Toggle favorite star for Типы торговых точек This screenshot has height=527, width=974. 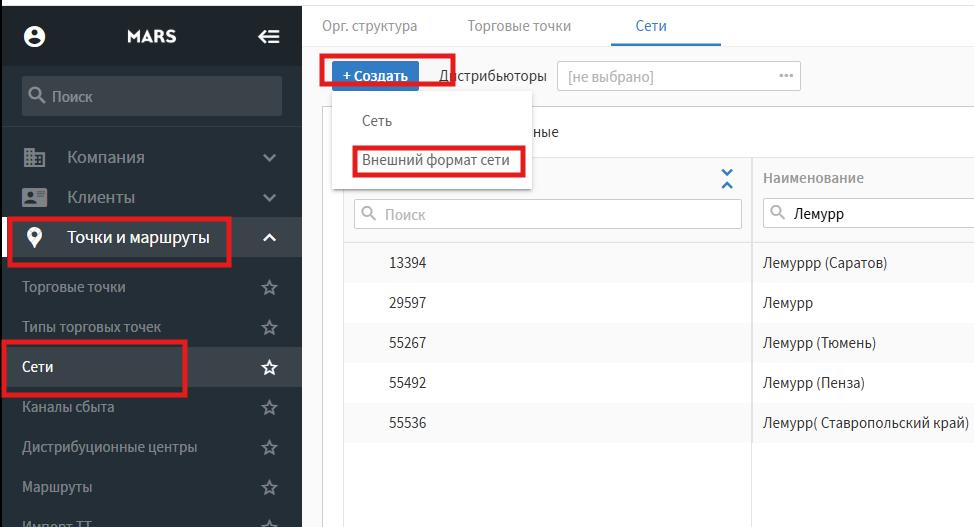pos(268,328)
